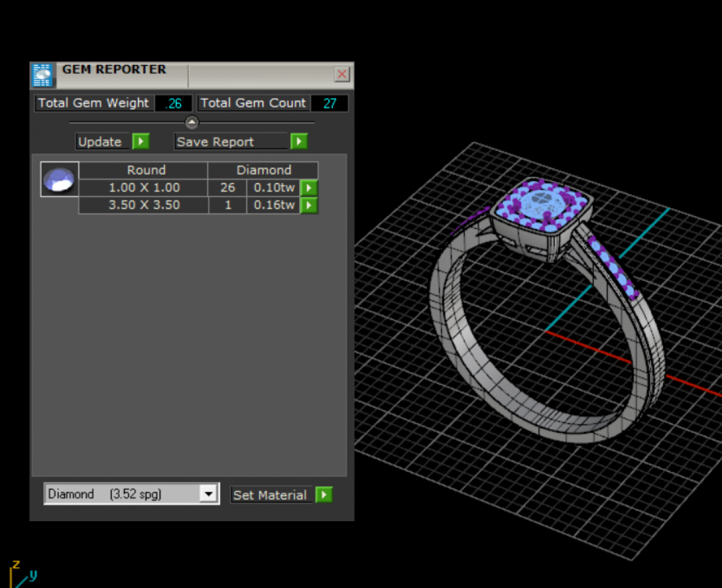The image size is (722, 588).
Task: Click the Round column header
Action: [x=146, y=170]
